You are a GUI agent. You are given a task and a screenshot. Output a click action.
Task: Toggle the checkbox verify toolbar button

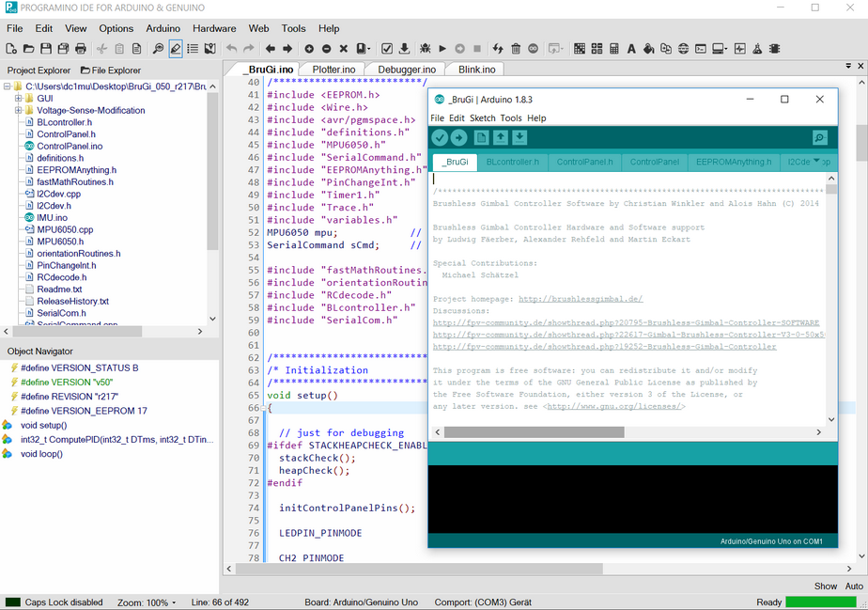point(387,49)
